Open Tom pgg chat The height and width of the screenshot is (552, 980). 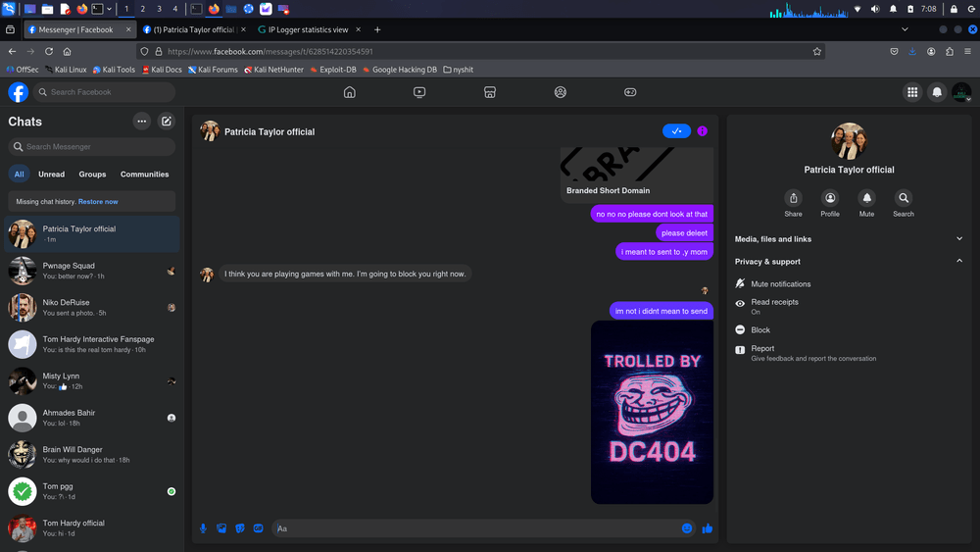click(92, 491)
